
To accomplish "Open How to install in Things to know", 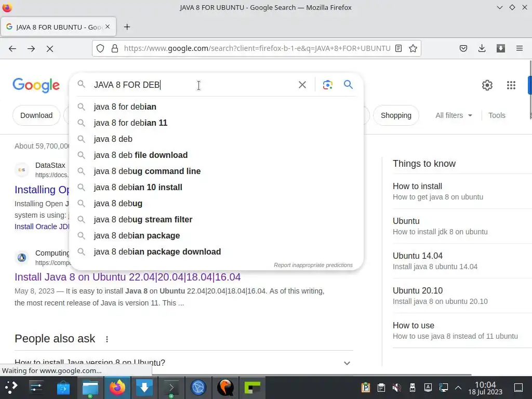I will [462, 191].
